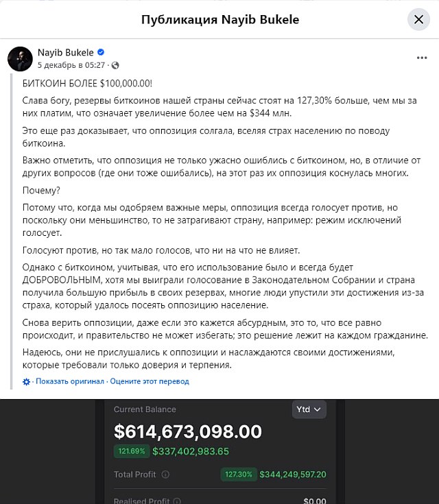Click the globe public audience icon
The width and height of the screenshot is (439, 504).
tap(115, 66)
